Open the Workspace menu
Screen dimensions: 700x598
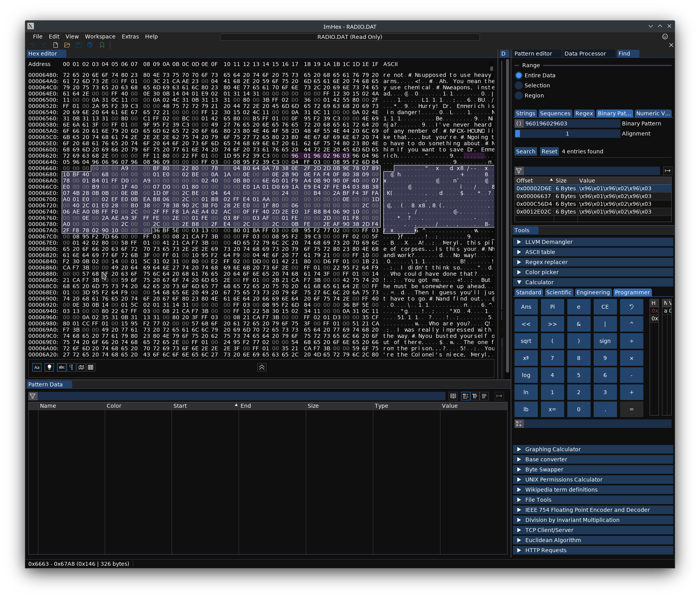100,36
